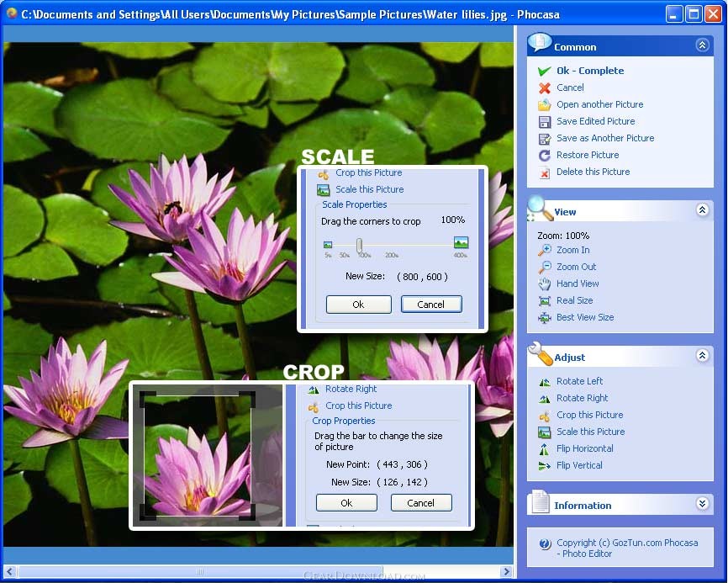
Task: Choose Scale this Picture in Adjust panel
Action: pyautogui.click(x=590, y=432)
